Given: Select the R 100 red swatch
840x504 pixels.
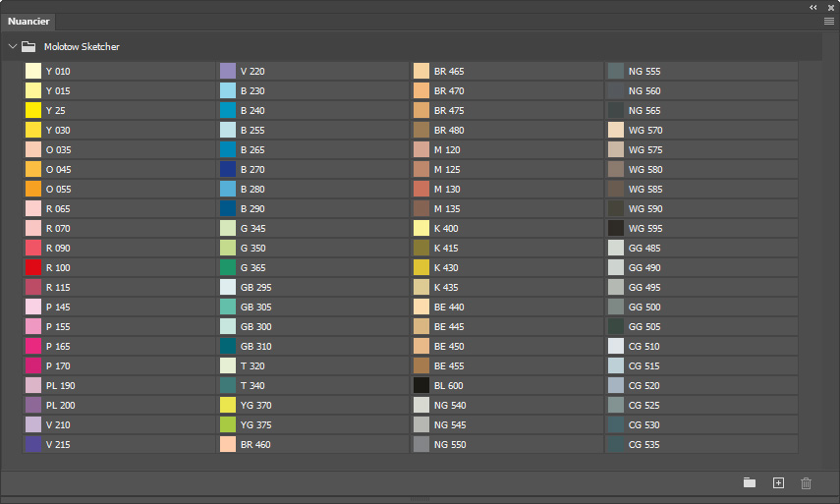Looking at the screenshot, I should coord(33,268).
